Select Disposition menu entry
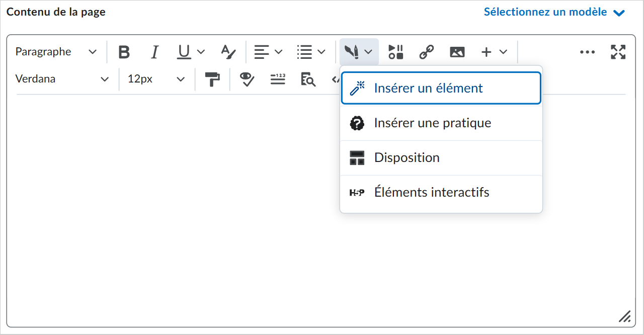This screenshot has height=335, width=644. coord(441,157)
